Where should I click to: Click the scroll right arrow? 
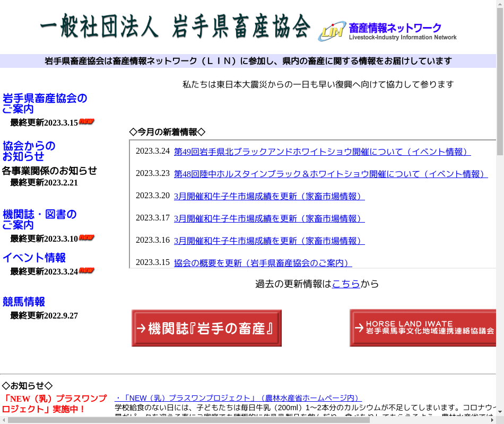coord(492,420)
